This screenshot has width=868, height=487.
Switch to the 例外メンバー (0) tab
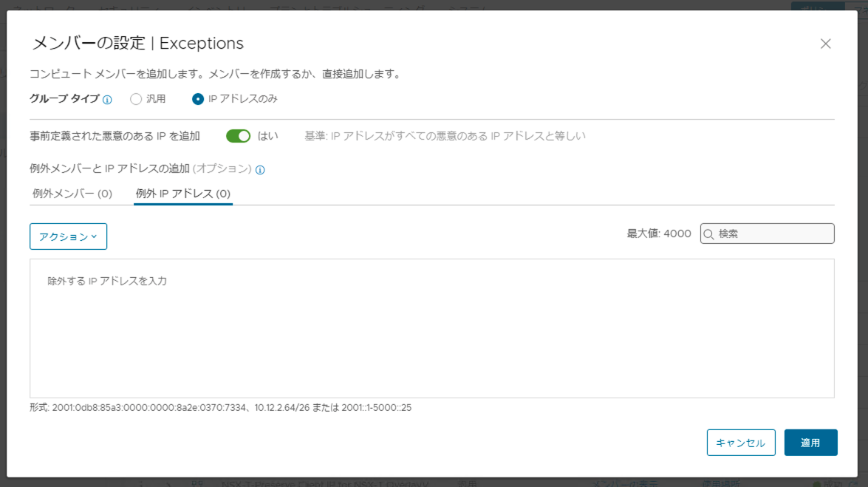[72, 194]
